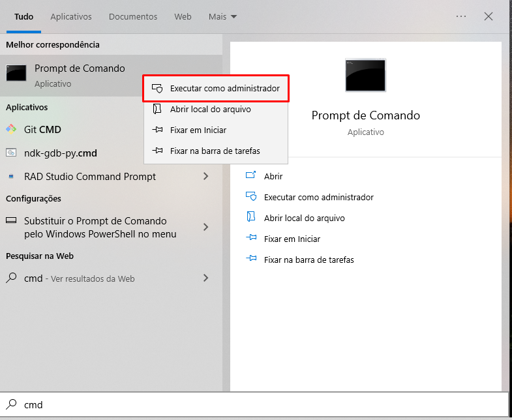The width and height of the screenshot is (512, 420).
Task: Click Abrir in the right panel
Action: pyautogui.click(x=273, y=176)
